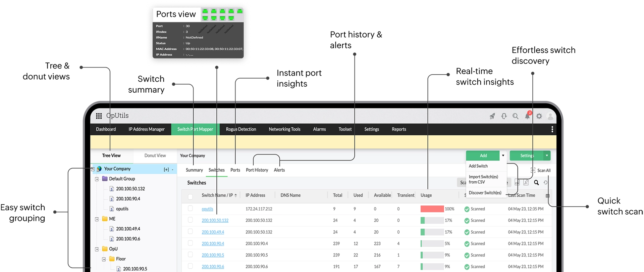
Task: Click the 5% usage bar for 200.100.90.4
Action: coord(432,243)
